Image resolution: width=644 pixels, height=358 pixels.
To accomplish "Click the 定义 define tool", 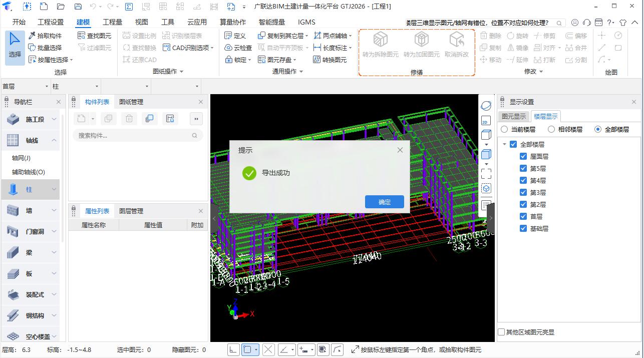I will [235, 36].
